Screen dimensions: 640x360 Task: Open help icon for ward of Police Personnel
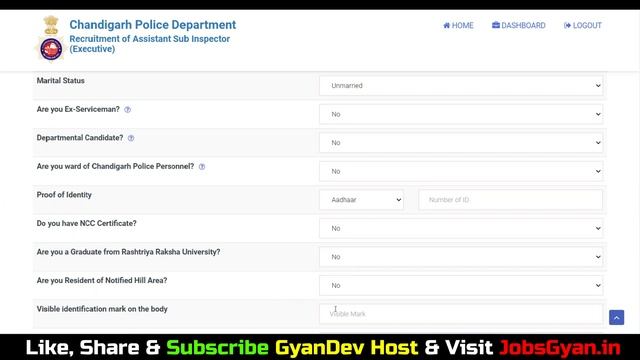coord(202,167)
